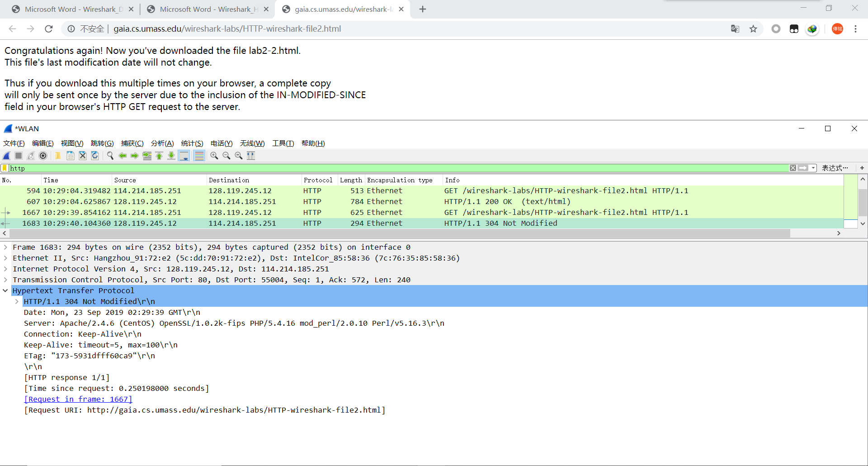Find a packet with magnifier icon
Viewport: 868px width, 466px height.
[x=110, y=156]
